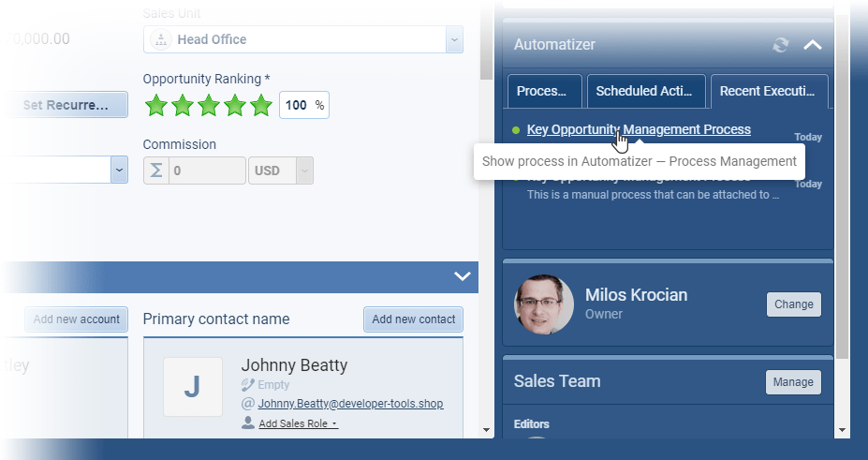
Task: Click Manage button for Sales Team
Action: (793, 382)
